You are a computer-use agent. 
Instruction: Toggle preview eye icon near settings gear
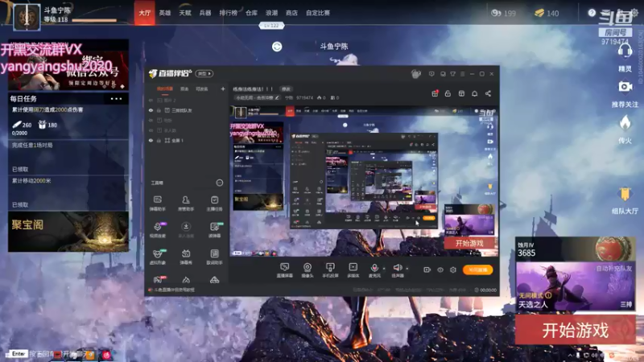[440, 269]
